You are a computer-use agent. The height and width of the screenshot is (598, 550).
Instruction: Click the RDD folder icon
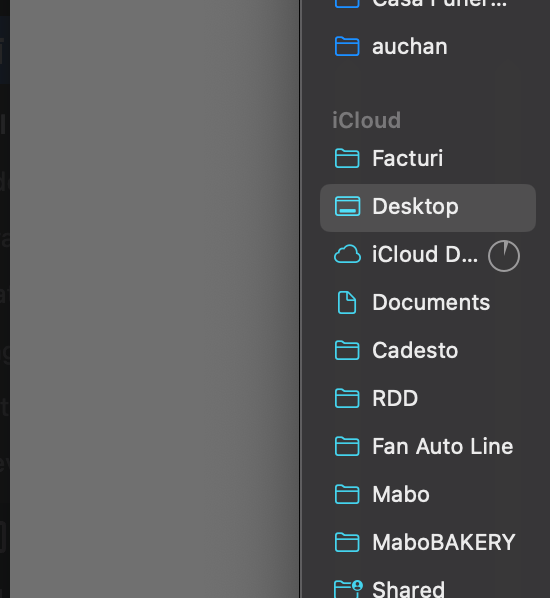pos(347,399)
